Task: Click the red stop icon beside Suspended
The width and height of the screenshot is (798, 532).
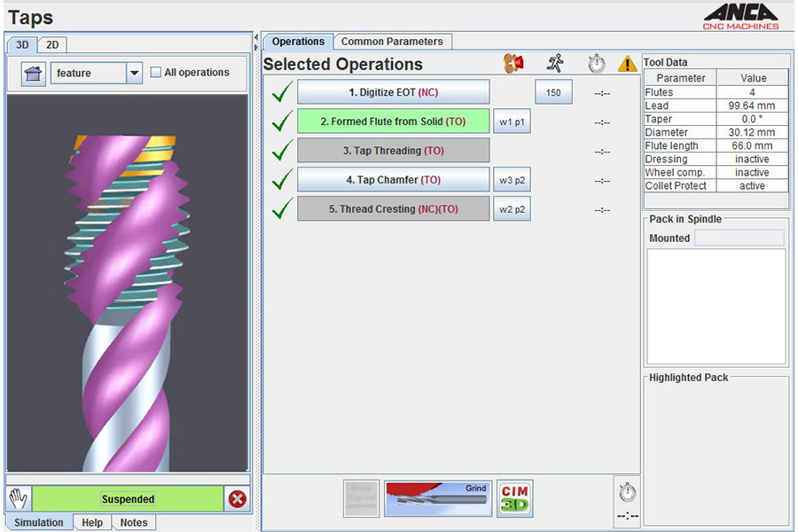Action: tap(238, 499)
